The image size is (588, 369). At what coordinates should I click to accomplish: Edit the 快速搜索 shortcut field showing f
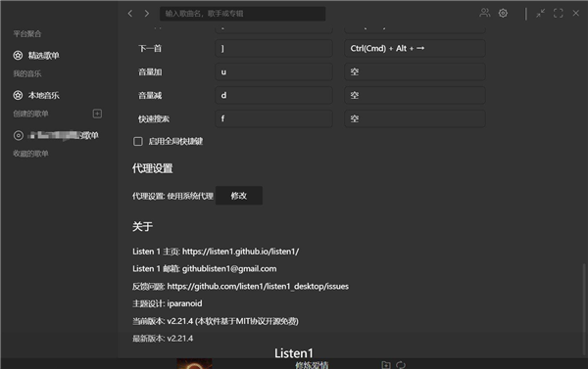(273, 118)
